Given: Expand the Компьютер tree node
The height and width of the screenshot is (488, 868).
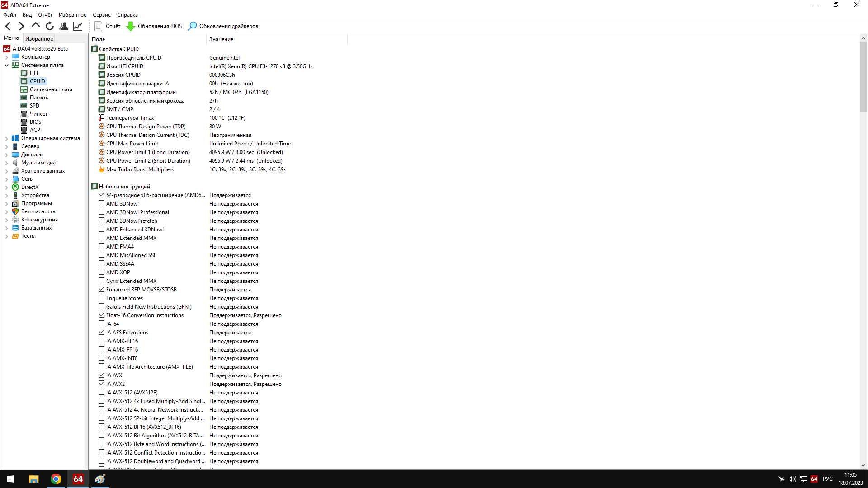Looking at the screenshot, I should (7, 57).
